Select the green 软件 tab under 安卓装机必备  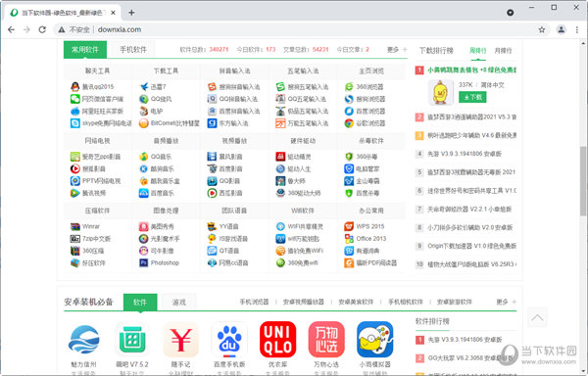pos(140,303)
